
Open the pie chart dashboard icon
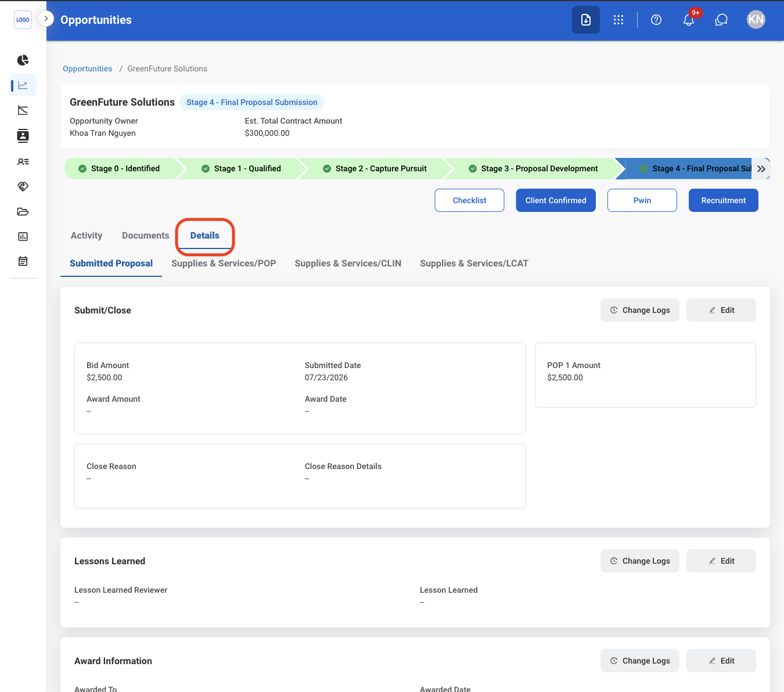tap(23, 60)
